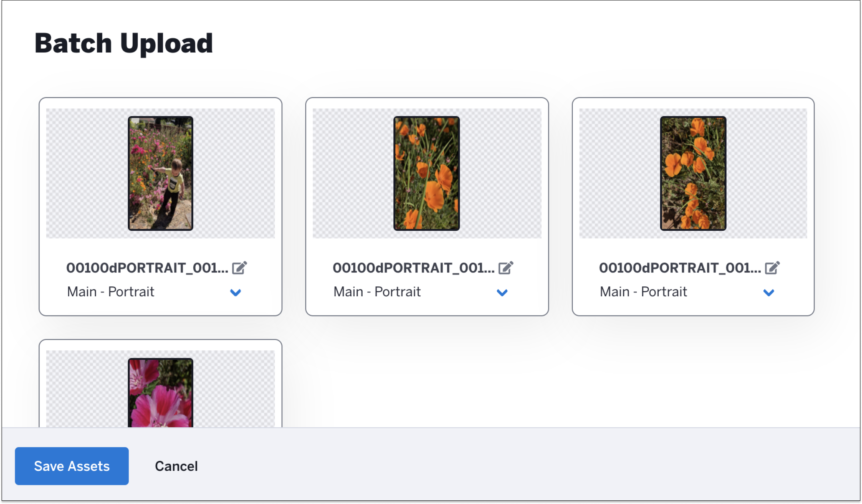
Task: Open Main - Portrait type selector, third card
Action: coord(687,292)
